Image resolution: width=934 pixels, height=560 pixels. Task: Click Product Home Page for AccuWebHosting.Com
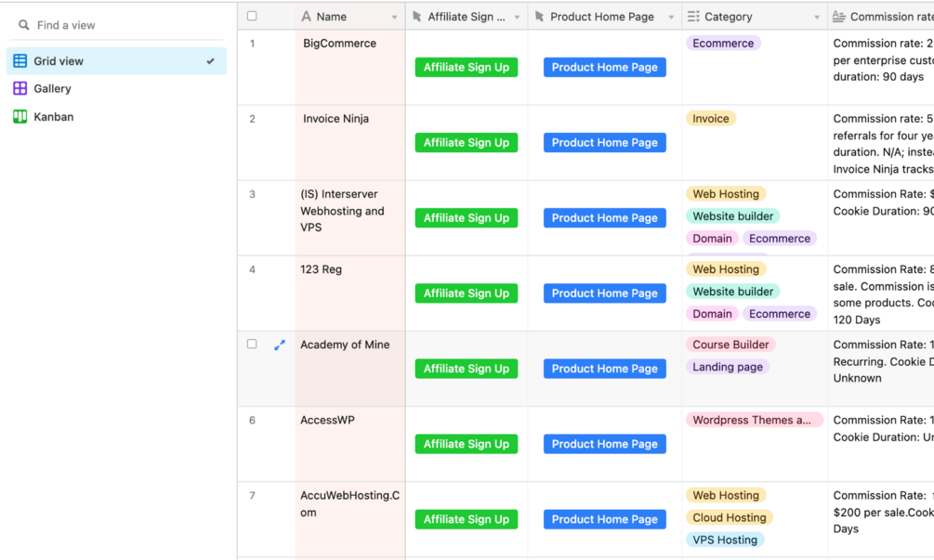pyautogui.click(x=605, y=519)
